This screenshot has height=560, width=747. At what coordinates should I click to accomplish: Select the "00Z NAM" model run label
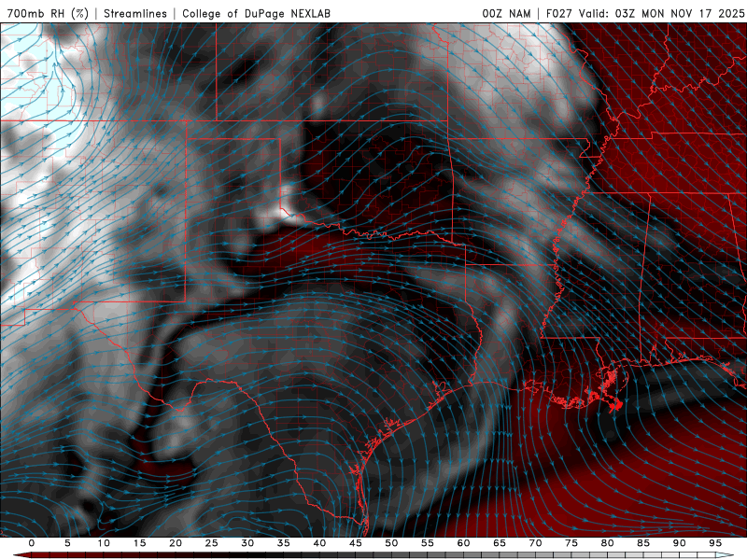[506, 13]
